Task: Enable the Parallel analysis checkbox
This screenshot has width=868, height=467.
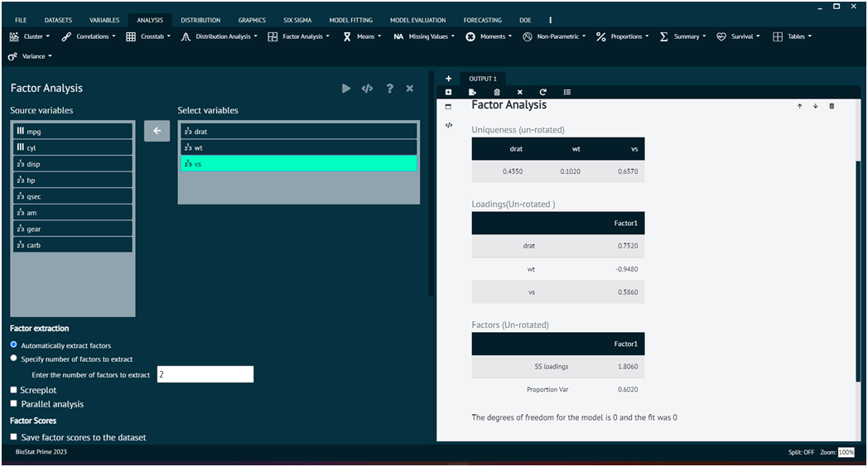Action: (14, 404)
